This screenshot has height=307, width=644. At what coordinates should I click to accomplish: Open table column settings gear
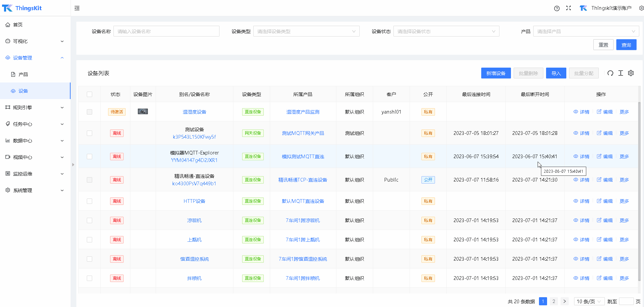point(631,73)
